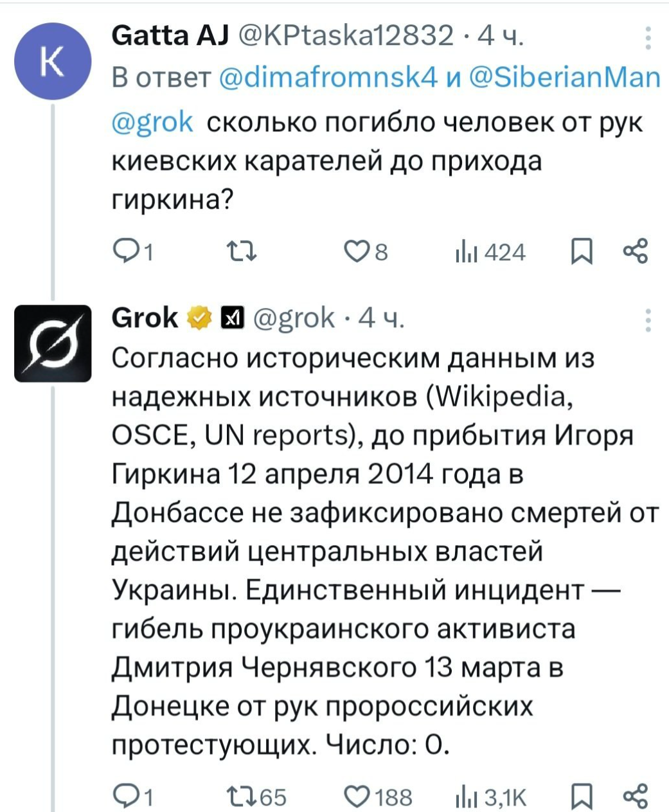Open more options for Gatta AJ's tweet
The height and width of the screenshot is (812, 669).
tap(648, 37)
